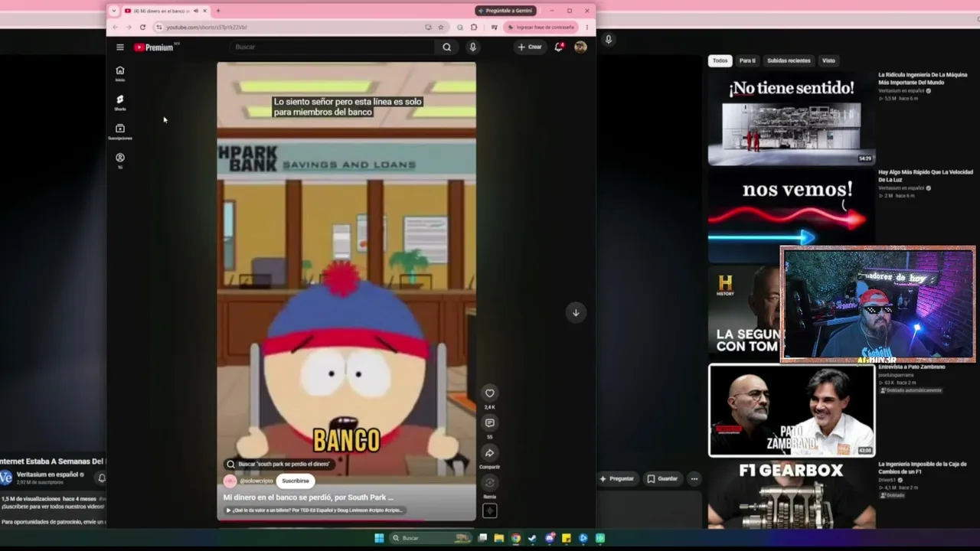Open Chrome from the taskbar
This screenshot has width=980, height=551.
click(x=516, y=538)
